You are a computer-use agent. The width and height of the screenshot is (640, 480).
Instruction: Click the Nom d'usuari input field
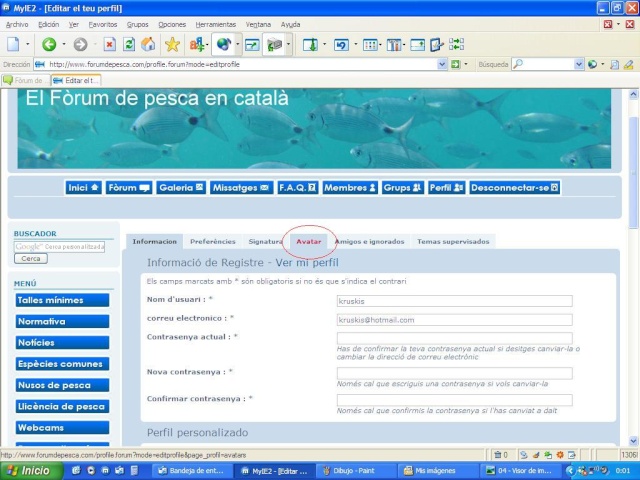point(454,301)
